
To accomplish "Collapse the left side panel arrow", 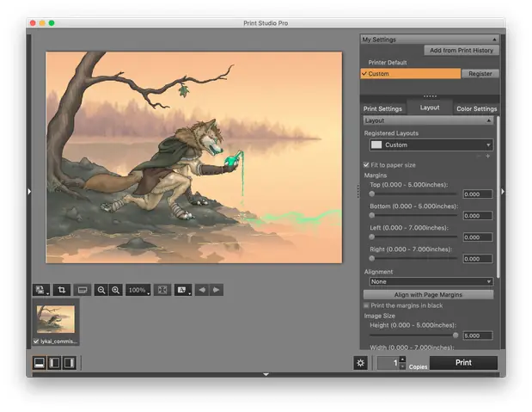I will (29, 192).
